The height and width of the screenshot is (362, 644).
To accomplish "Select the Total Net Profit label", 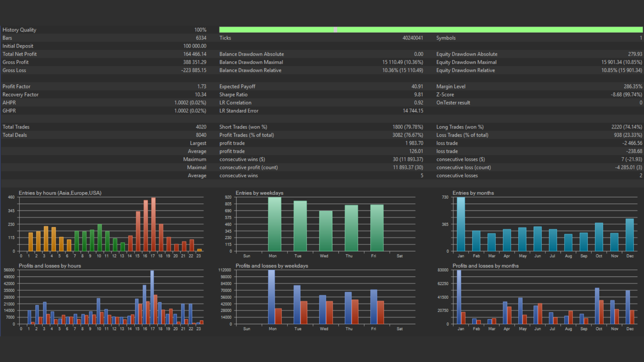I will tap(19, 54).
